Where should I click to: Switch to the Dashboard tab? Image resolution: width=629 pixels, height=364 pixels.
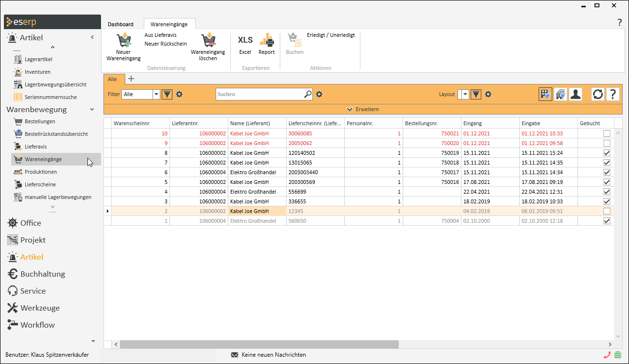click(x=120, y=24)
